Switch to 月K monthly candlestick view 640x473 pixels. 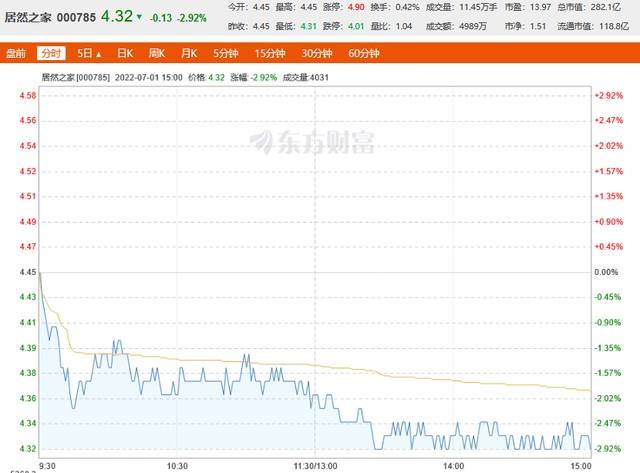click(189, 53)
